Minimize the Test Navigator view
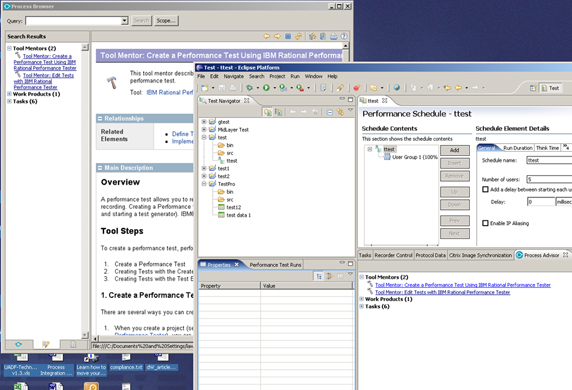The width and height of the screenshot is (572, 390). pos(342,99)
